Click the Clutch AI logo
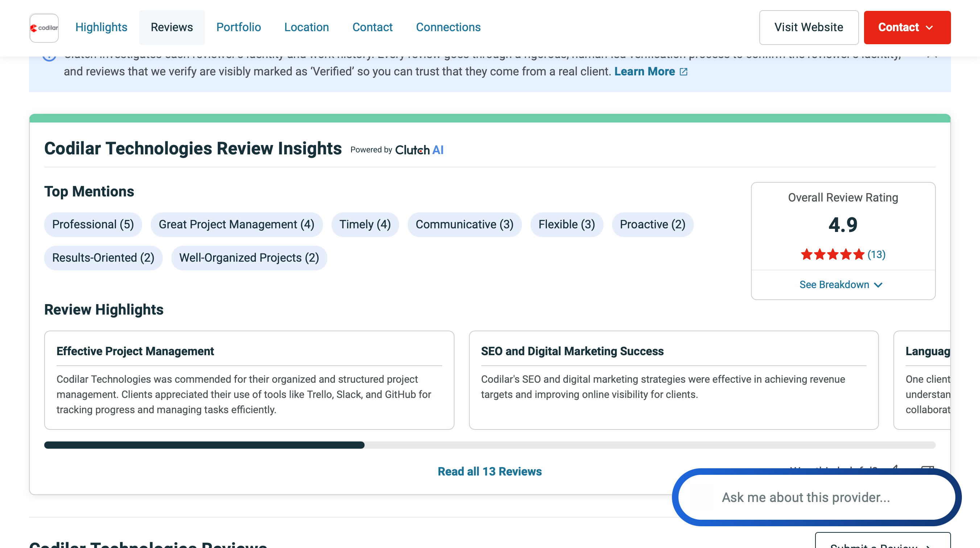 419,150
